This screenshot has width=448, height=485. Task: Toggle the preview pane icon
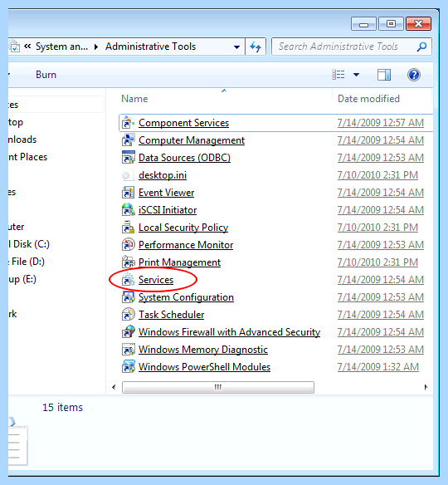click(x=384, y=75)
